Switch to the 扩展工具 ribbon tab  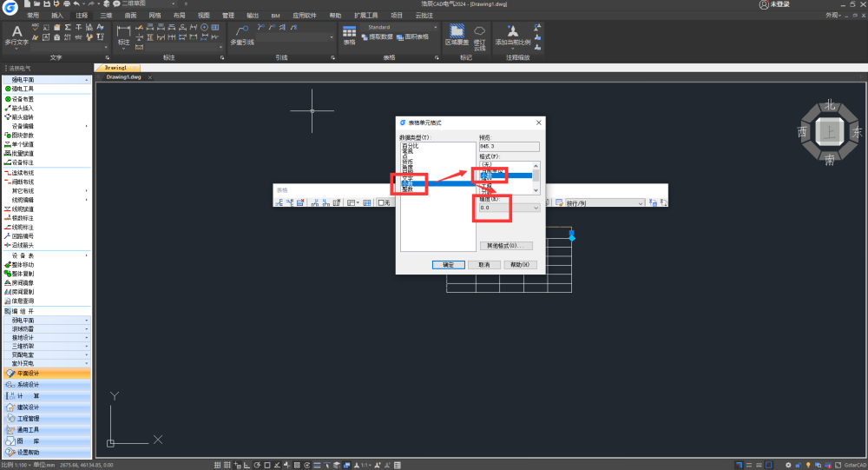coord(366,16)
